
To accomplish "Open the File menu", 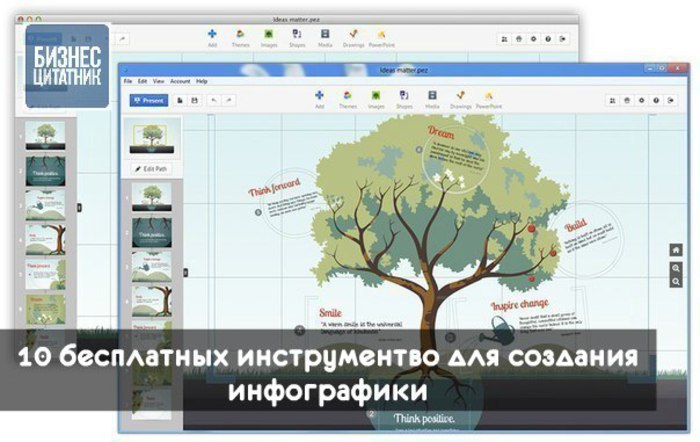I will pyautogui.click(x=128, y=80).
